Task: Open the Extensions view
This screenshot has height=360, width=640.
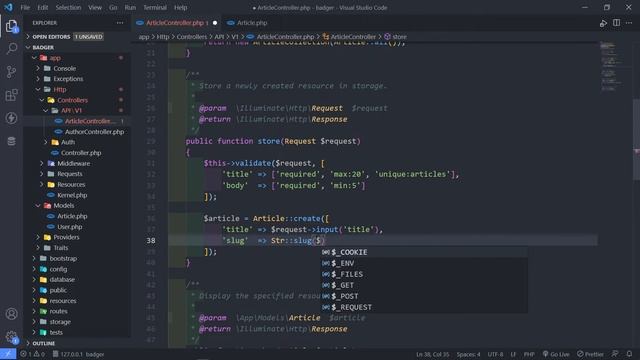Action: (x=11, y=95)
